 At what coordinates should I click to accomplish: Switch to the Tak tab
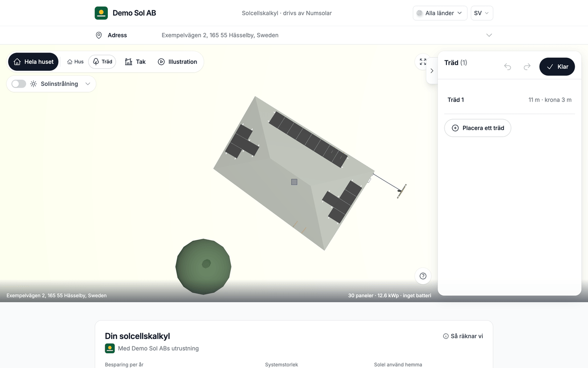pyautogui.click(x=135, y=62)
